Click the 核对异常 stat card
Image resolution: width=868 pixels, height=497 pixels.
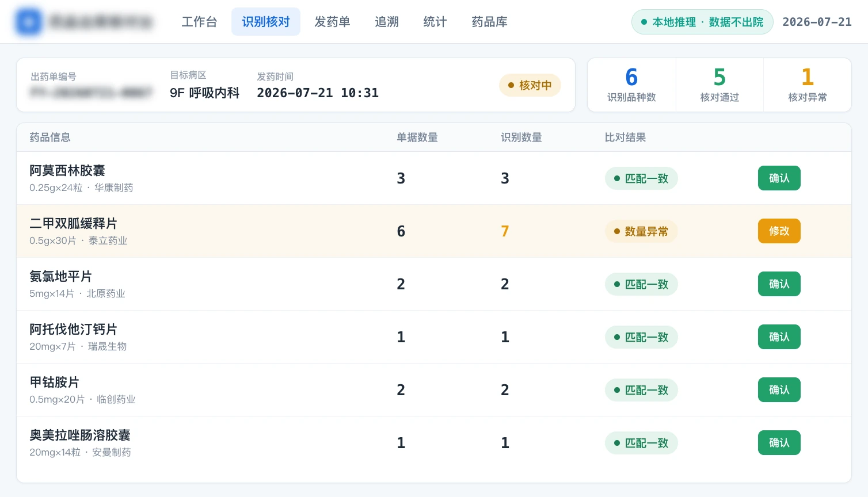pos(808,85)
